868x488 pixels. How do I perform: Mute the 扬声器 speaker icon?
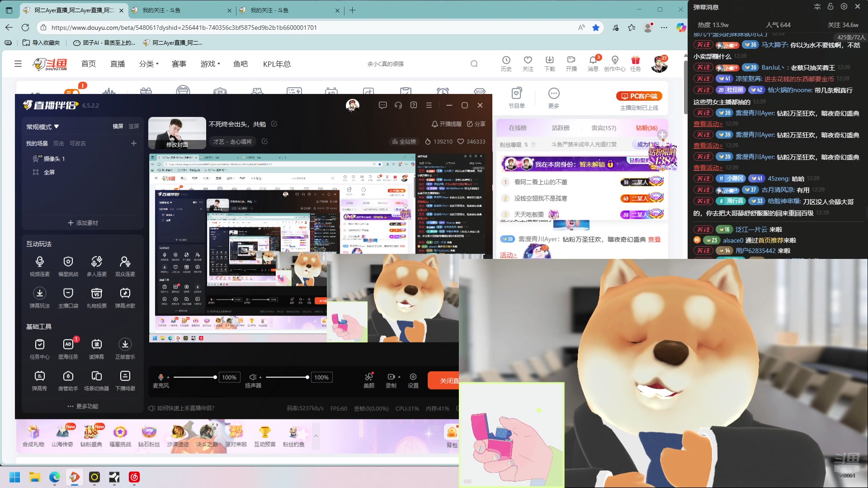(253, 377)
